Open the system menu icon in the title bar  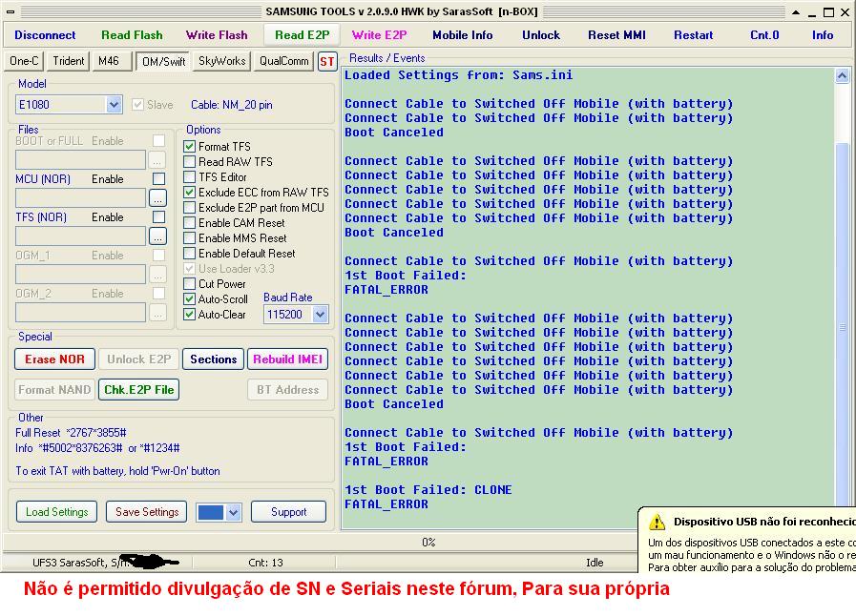(10, 11)
